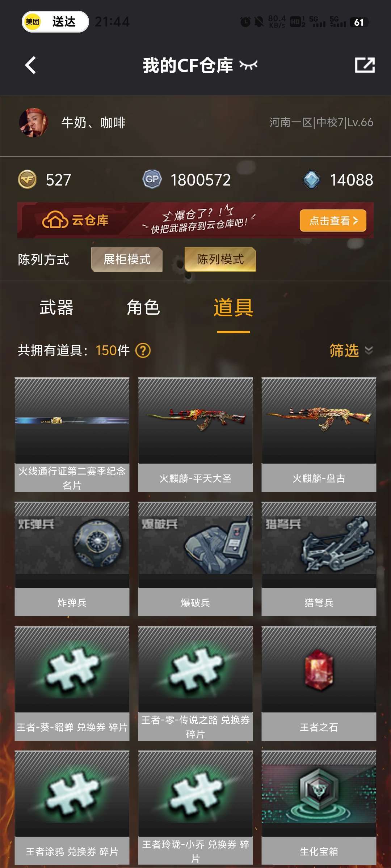Screen dimensions: 391x868
Task: Tap the blue diamond currency icon
Action: [x=311, y=179]
